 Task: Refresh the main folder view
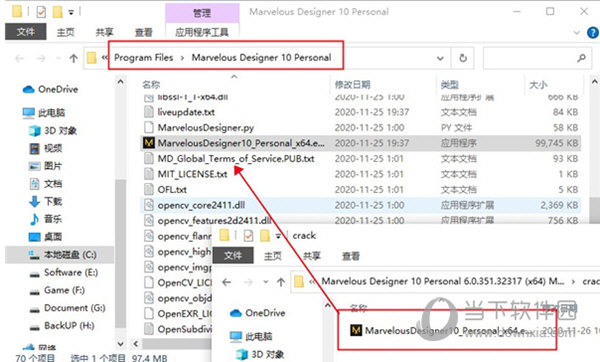(463, 58)
